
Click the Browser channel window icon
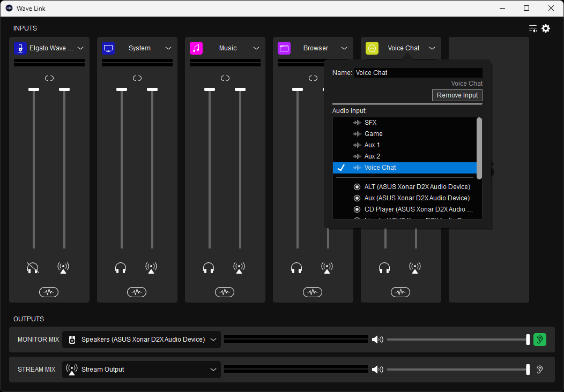point(284,48)
